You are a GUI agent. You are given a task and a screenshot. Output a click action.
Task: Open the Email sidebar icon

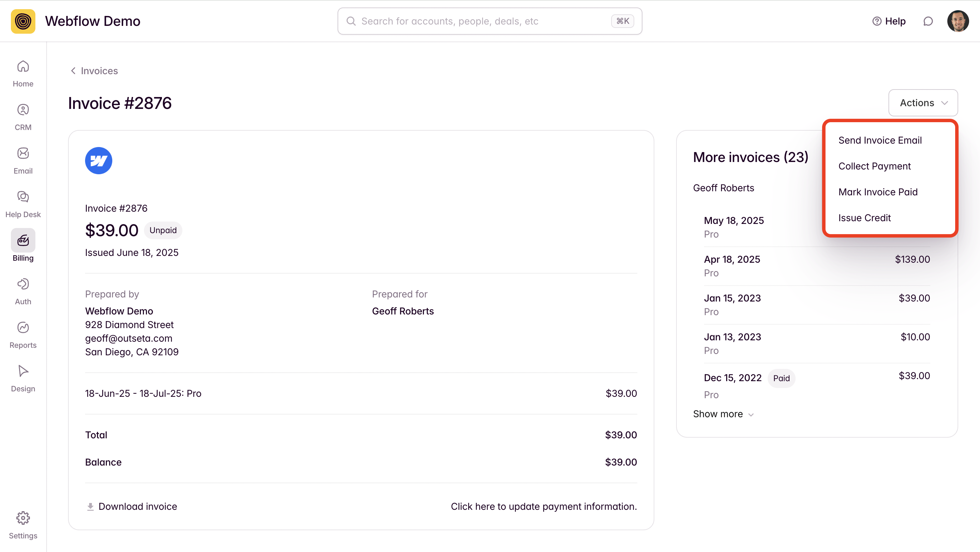[x=23, y=161]
